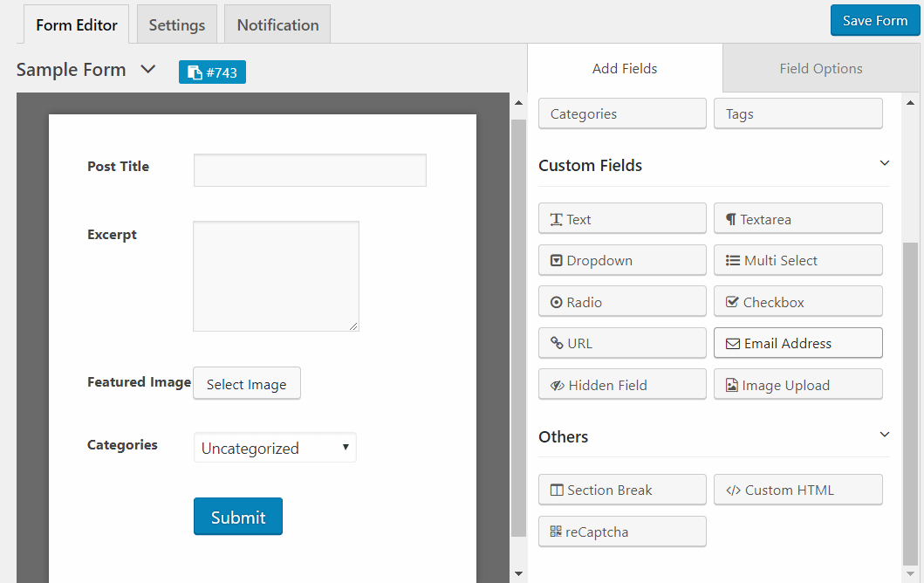Add a Checkbox field
924x583 pixels.
pyautogui.click(x=797, y=302)
